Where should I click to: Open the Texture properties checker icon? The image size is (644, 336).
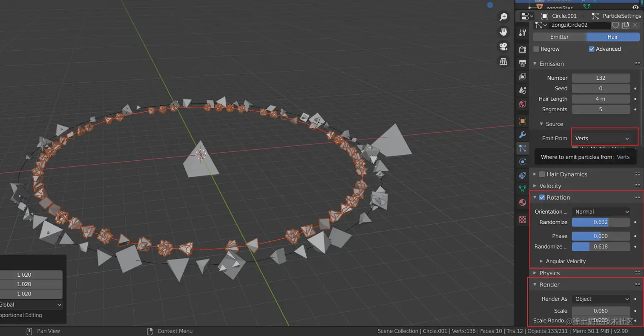pyautogui.click(x=523, y=220)
